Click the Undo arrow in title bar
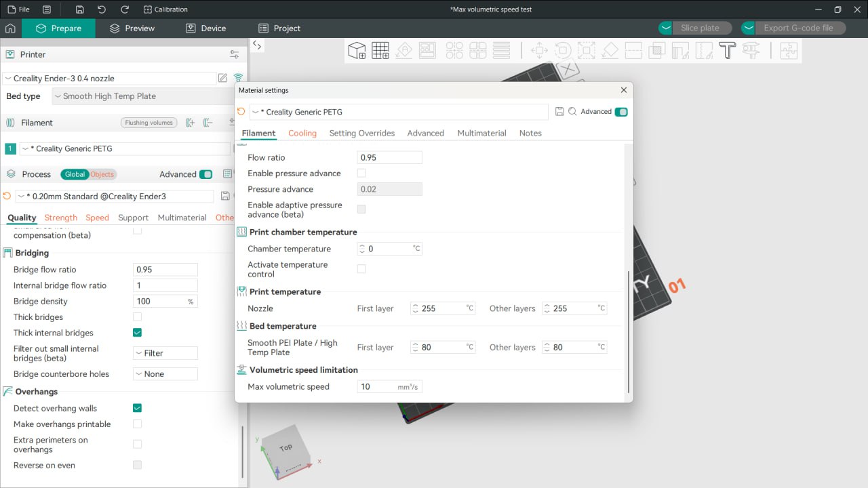868x488 pixels. coord(102,9)
